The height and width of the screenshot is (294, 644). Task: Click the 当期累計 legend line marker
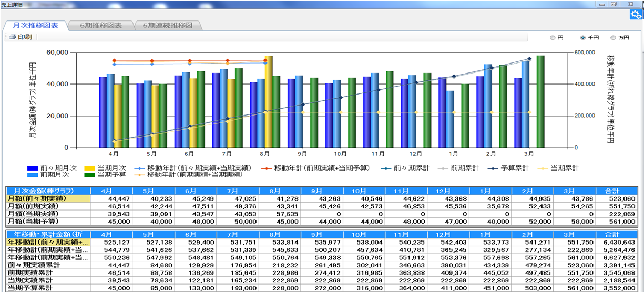click(x=543, y=168)
